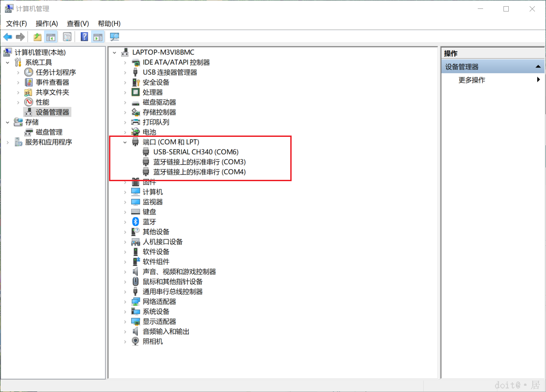Select 磁盘管理 in the left tree
The width and height of the screenshot is (546, 392).
[49, 132]
